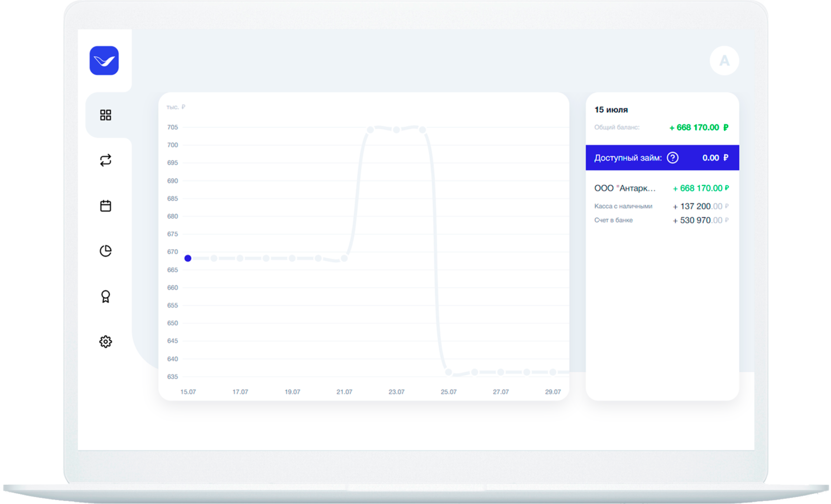Open the pie chart analytics sidebar icon

[x=105, y=251]
